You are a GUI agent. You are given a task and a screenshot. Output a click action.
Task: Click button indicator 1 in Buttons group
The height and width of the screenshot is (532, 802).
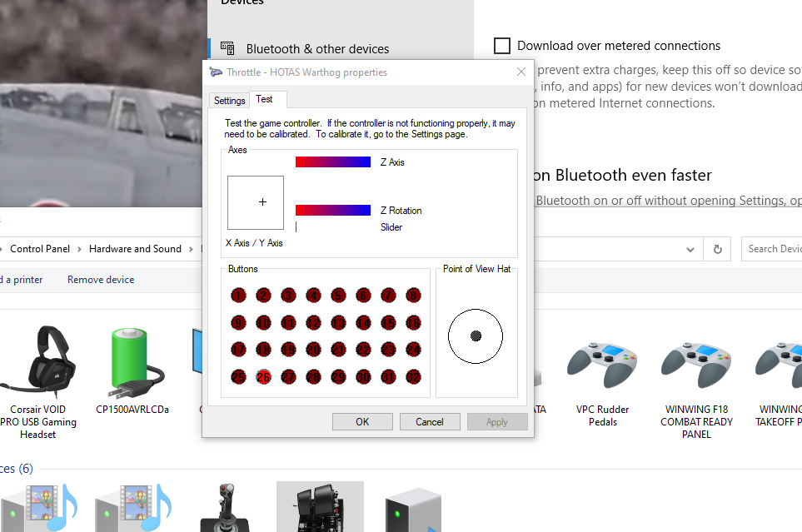click(238, 296)
